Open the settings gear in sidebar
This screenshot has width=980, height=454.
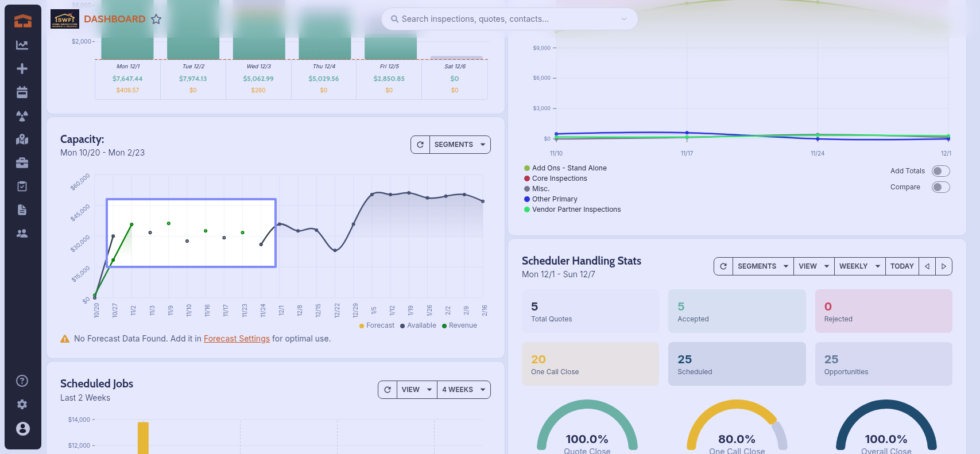point(22,405)
